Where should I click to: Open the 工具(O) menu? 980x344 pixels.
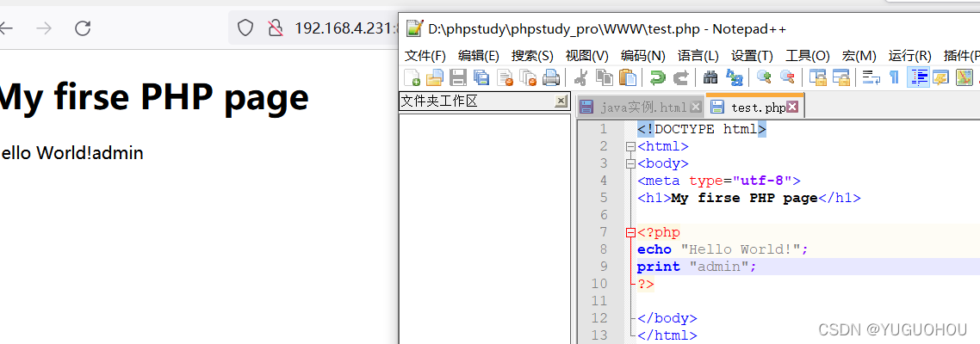tap(808, 56)
